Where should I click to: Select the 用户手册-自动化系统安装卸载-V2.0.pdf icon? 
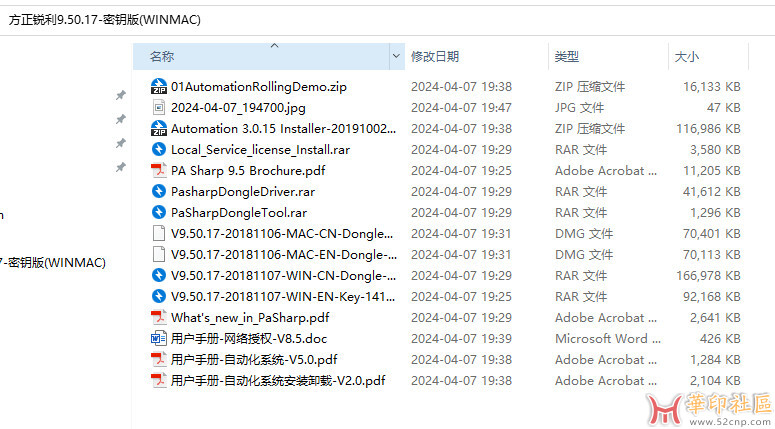click(x=159, y=381)
